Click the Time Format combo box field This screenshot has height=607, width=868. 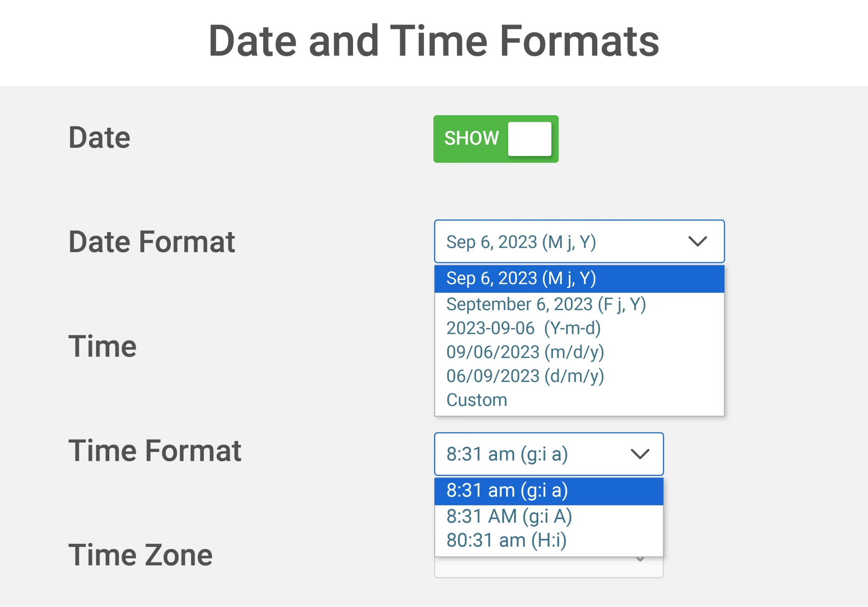tap(549, 454)
